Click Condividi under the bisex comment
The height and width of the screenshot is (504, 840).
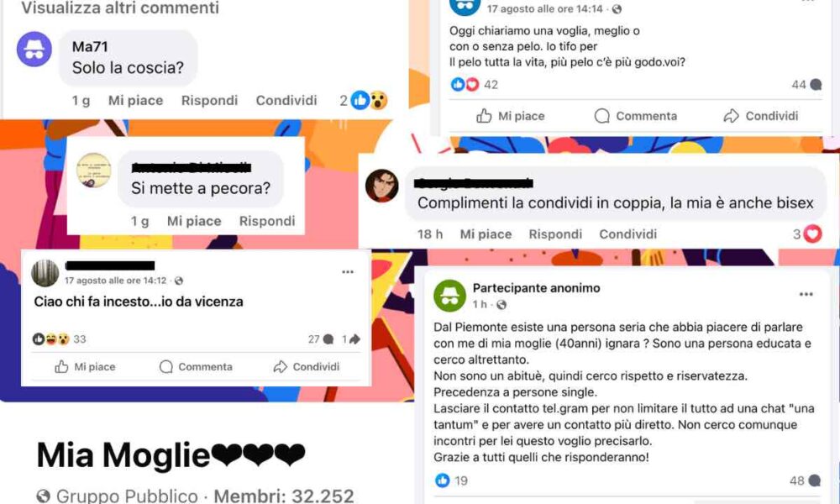coord(627,234)
